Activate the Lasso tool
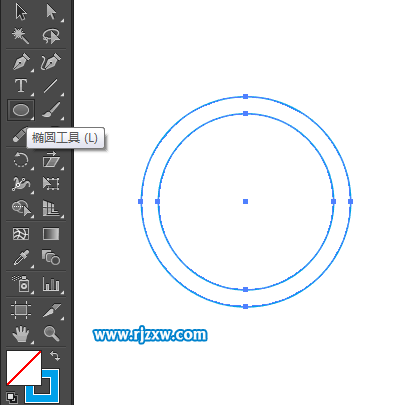 pyautogui.click(x=51, y=36)
